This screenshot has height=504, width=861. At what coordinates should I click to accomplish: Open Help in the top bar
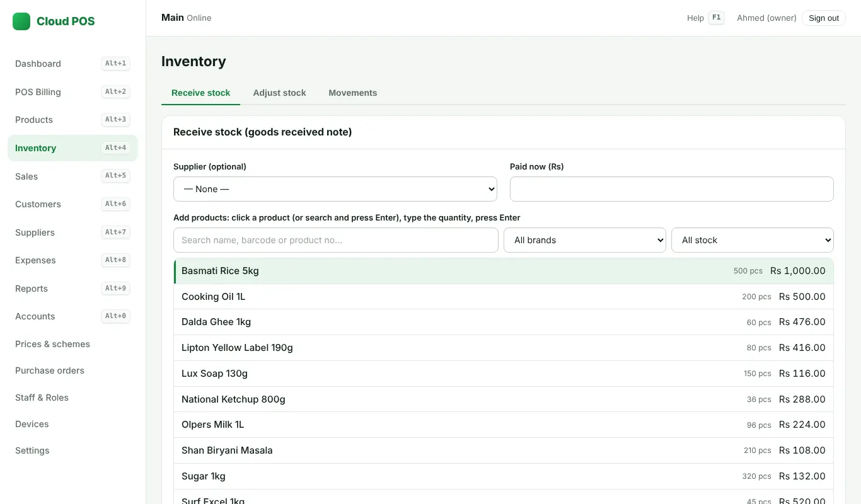(x=705, y=18)
